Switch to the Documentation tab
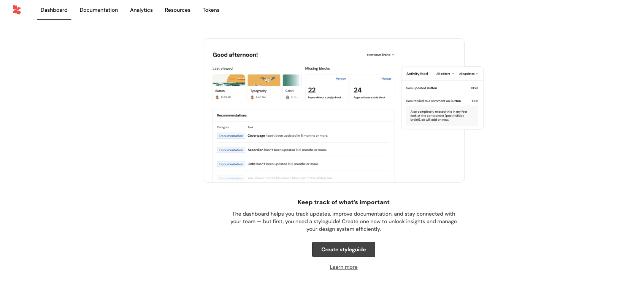This screenshot has height=298, width=644. [98, 10]
